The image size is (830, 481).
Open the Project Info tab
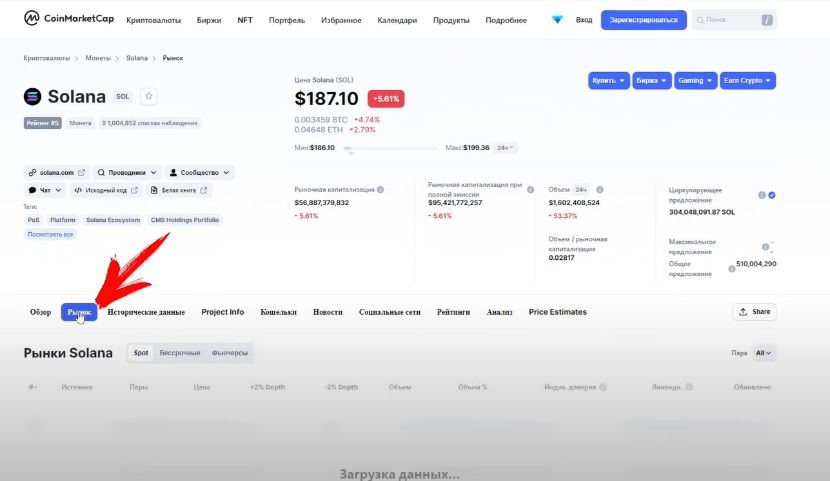[222, 312]
